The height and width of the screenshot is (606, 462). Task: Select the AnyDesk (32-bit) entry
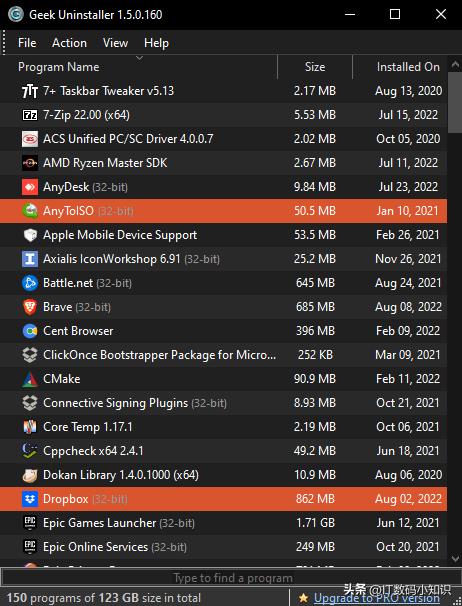223,187
